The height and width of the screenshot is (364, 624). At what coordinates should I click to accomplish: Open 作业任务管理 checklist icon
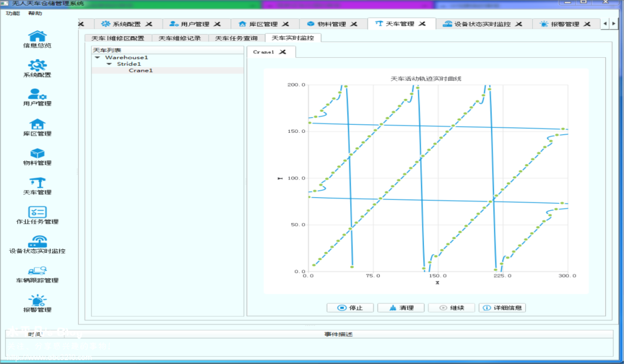click(38, 212)
